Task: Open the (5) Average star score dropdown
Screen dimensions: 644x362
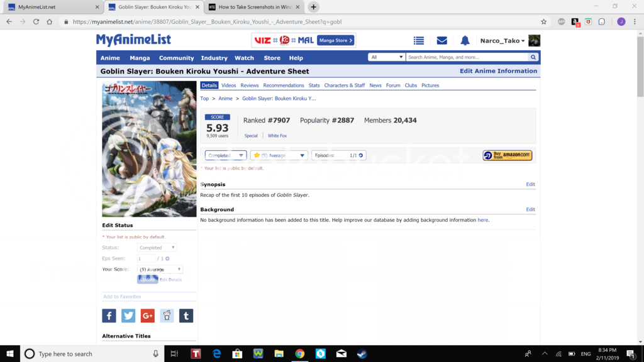Action: coord(279,155)
